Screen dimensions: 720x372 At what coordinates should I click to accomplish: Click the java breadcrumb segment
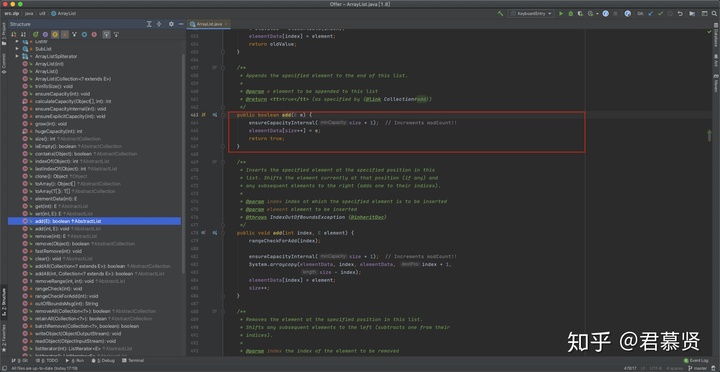[29, 14]
